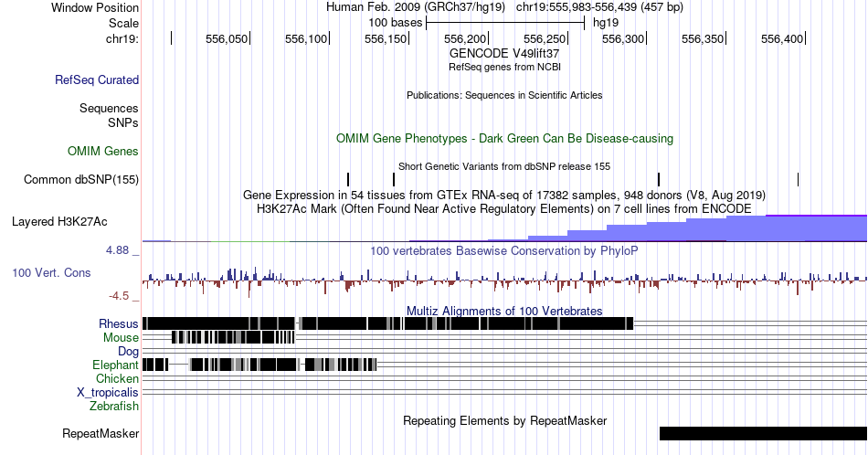This screenshot has width=868, height=455.
Task: Click the third dbSNP variant tick mark
Action: tap(659, 179)
